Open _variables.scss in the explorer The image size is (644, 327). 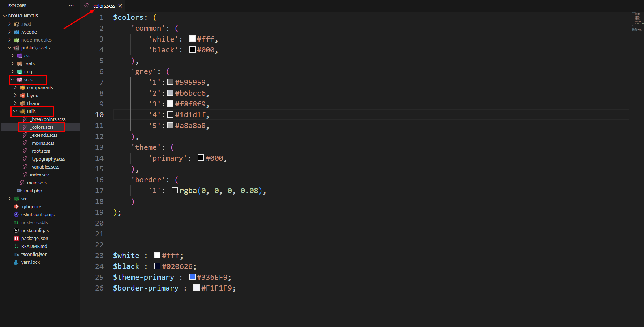(44, 167)
